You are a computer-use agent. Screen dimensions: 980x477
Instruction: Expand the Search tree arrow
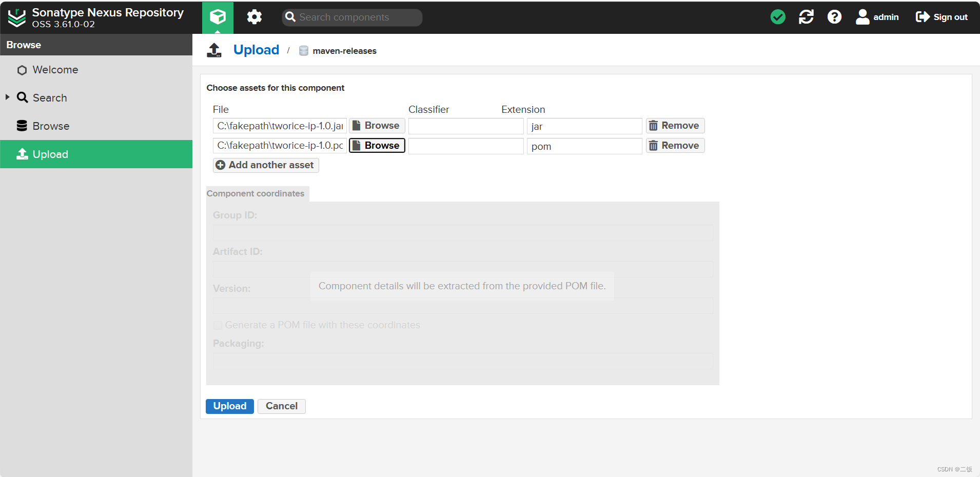pyautogui.click(x=7, y=97)
